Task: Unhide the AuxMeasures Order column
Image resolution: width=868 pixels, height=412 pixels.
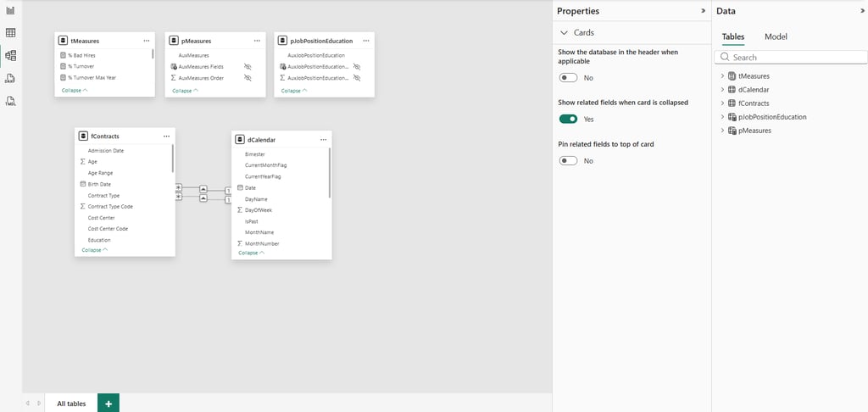Action: 248,78
